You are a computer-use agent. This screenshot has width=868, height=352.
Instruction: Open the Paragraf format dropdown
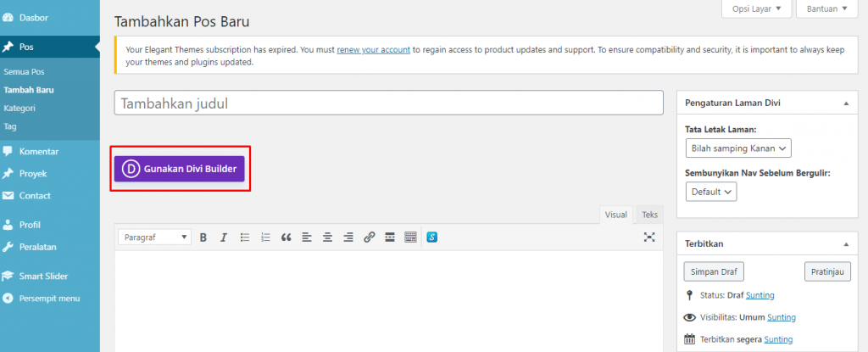155,237
